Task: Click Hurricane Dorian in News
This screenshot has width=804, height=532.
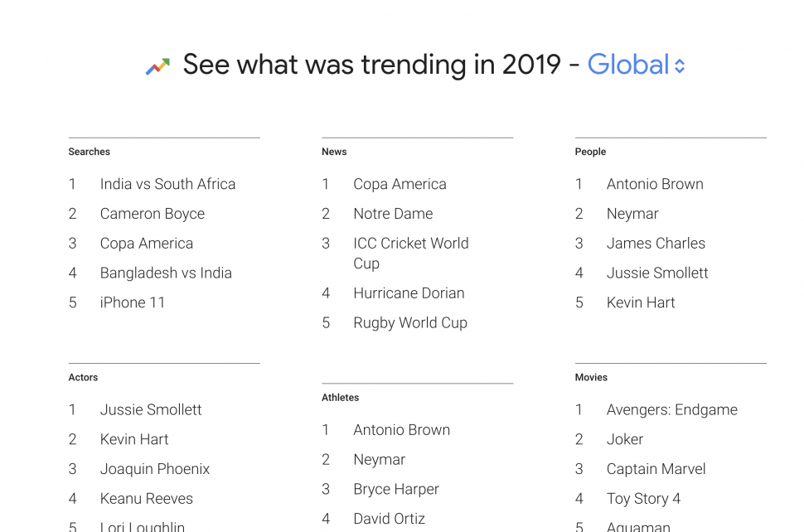Action: click(409, 293)
